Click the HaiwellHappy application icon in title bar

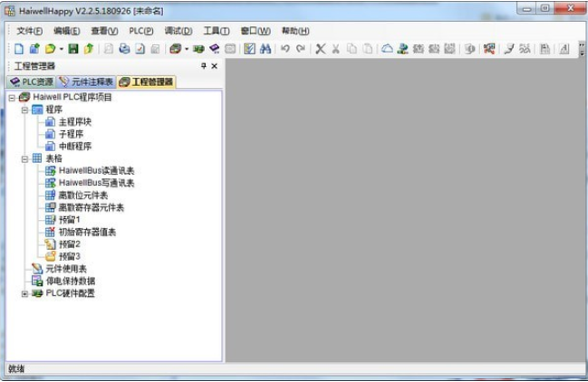pyautogui.click(x=9, y=11)
